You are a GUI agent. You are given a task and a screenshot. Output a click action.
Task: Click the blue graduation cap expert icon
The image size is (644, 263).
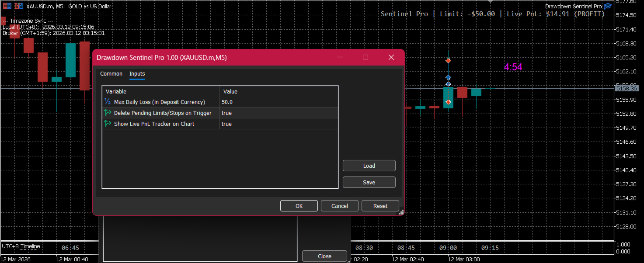point(608,6)
